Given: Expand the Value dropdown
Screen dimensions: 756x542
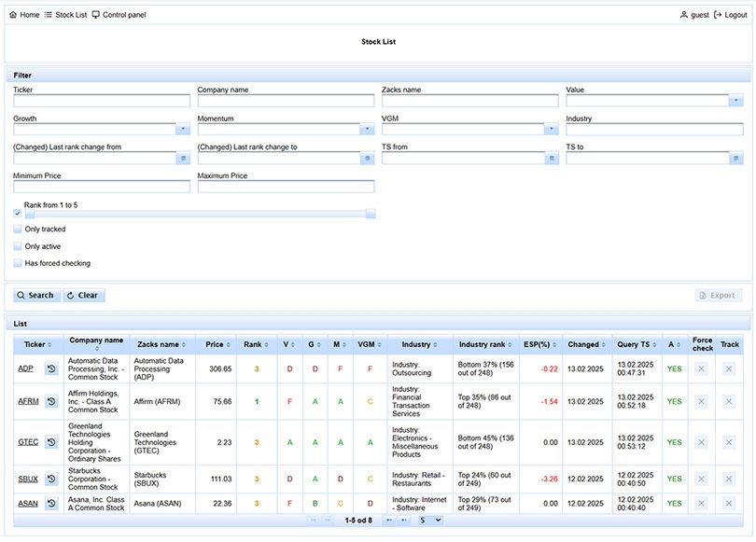Looking at the screenshot, I should pos(735,101).
